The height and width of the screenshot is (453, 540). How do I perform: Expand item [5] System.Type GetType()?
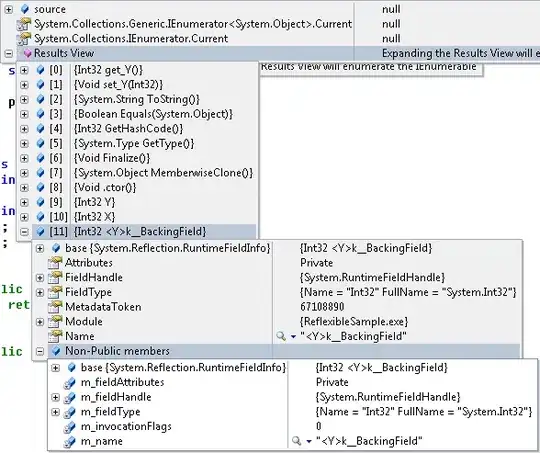pyautogui.click(x=24, y=144)
